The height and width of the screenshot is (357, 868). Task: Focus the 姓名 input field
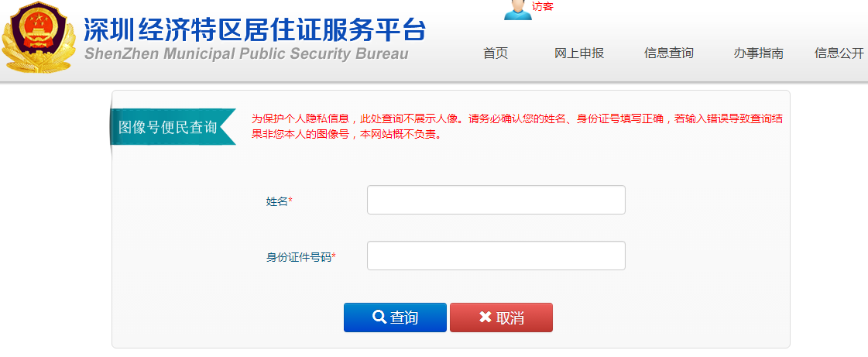pos(496,200)
